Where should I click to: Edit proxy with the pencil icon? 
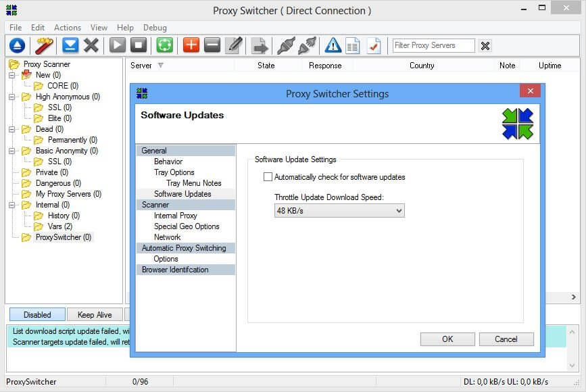pyautogui.click(x=235, y=45)
